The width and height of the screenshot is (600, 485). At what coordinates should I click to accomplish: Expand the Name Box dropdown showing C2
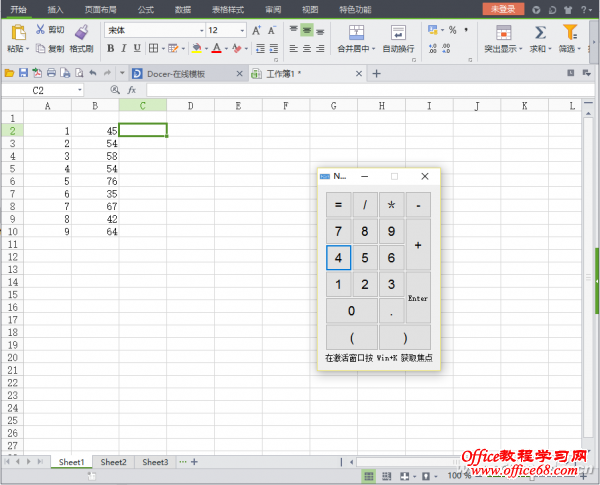point(81,90)
